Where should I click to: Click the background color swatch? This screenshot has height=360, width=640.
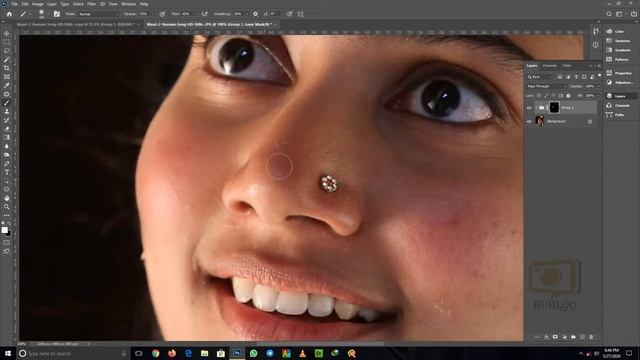pyautogui.click(x=8, y=233)
